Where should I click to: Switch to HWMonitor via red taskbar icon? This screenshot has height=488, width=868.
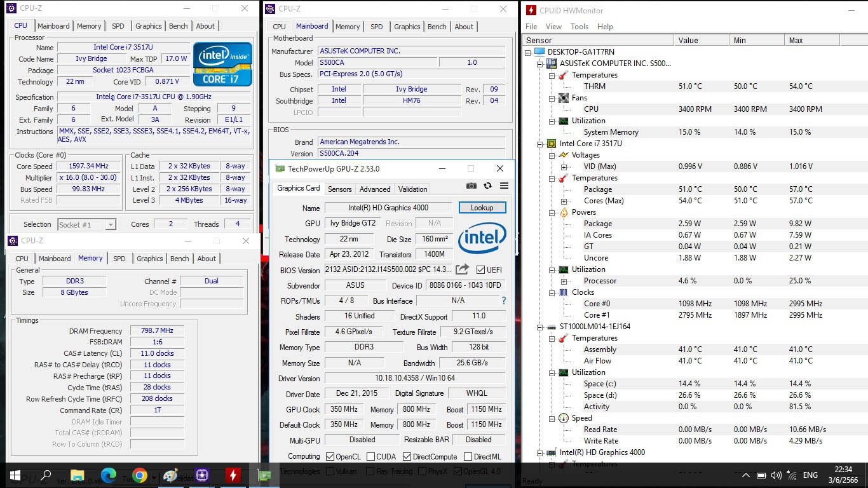(x=233, y=475)
